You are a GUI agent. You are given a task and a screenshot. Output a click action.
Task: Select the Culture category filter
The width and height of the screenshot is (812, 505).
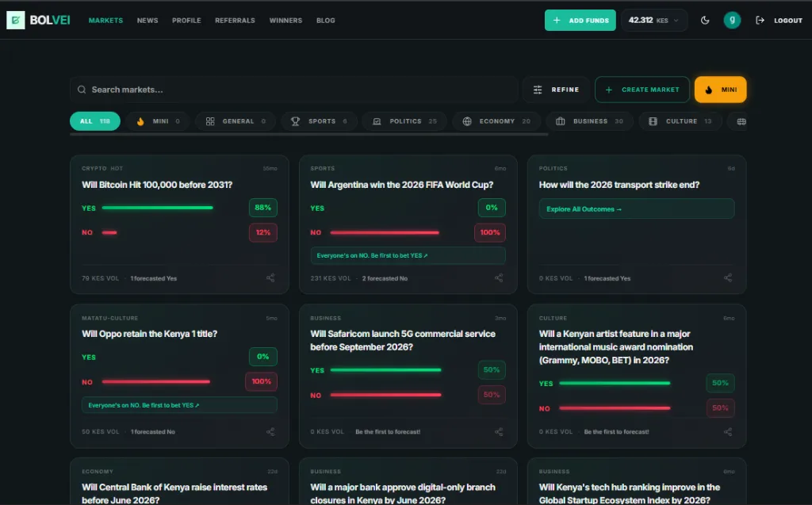(680, 121)
